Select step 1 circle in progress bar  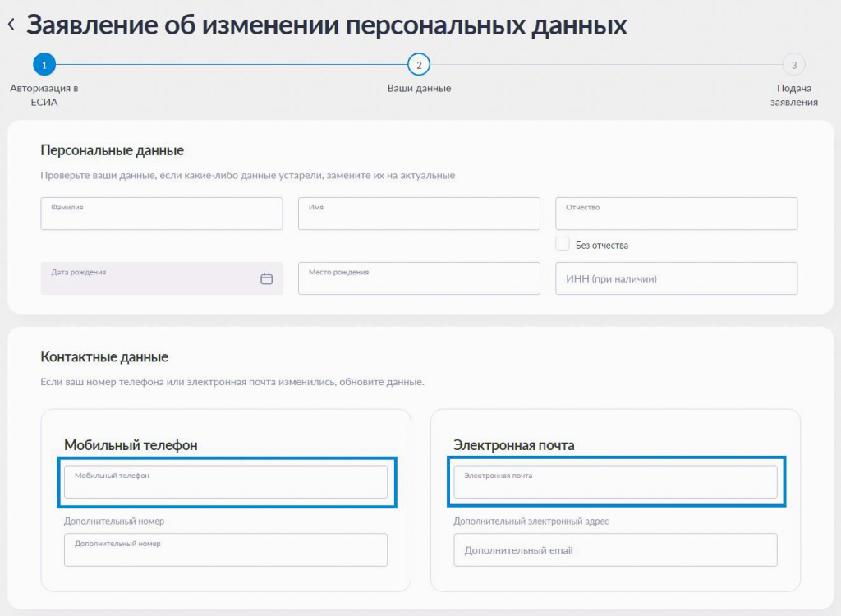coord(44,65)
